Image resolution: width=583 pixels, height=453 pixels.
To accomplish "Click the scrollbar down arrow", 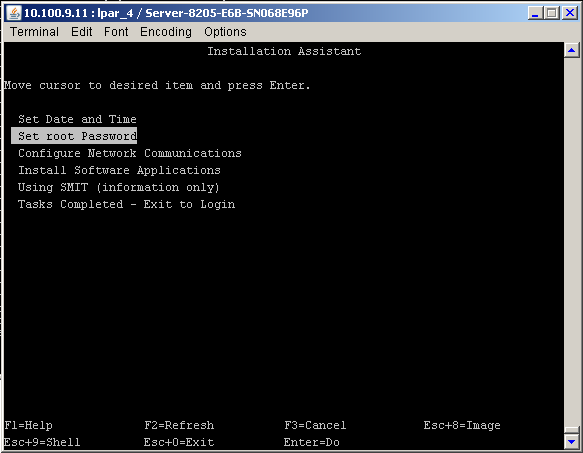I will point(571,441).
